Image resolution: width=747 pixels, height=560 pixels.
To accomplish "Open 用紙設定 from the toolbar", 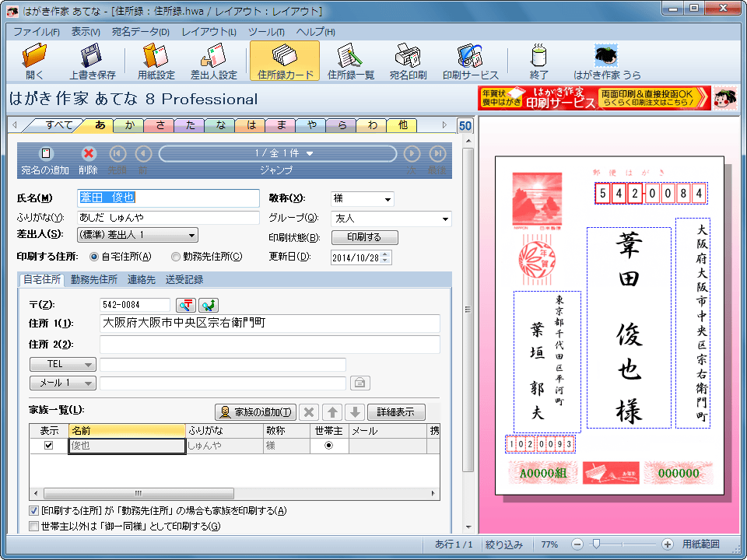I will point(156,57).
